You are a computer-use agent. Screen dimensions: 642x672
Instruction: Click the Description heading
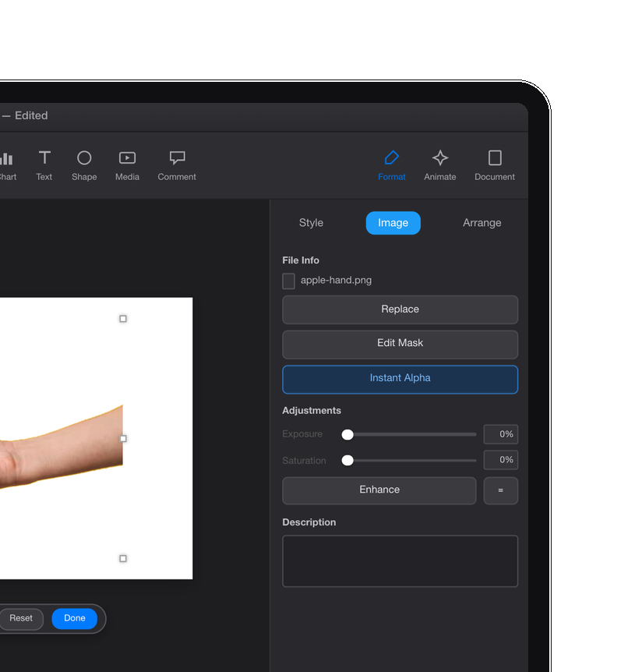point(309,522)
